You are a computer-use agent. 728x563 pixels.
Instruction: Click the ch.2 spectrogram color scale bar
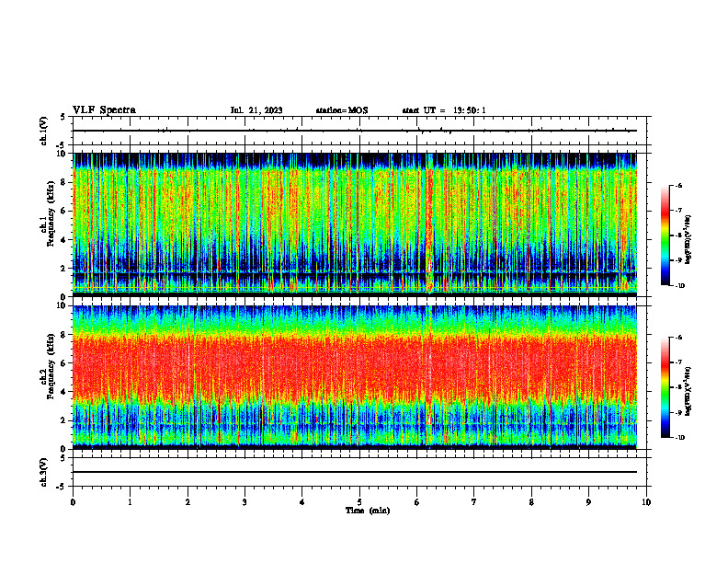(x=665, y=387)
